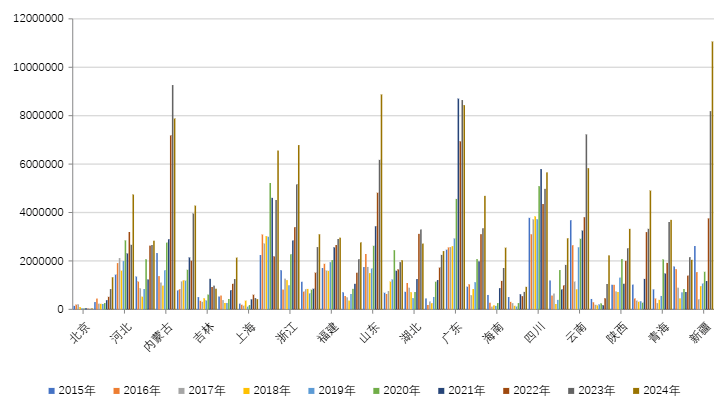Click the 四川 x-axis label

(532, 333)
